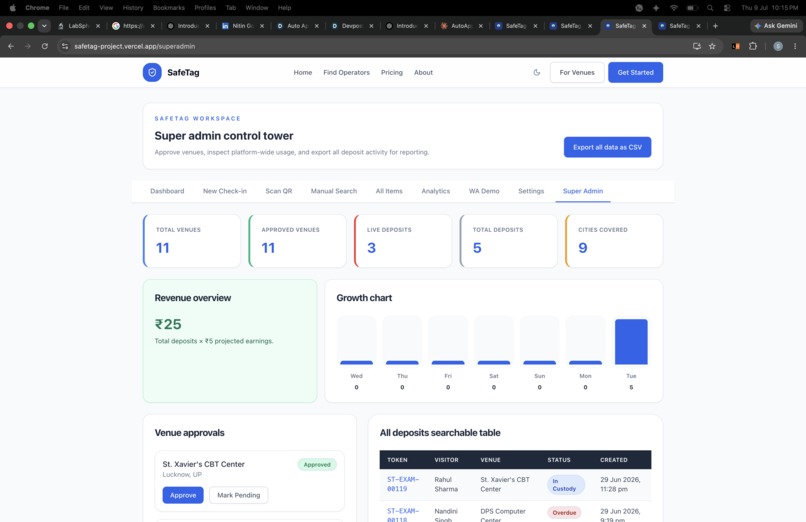
Task: Click the STATUS column header
Action: [x=559, y=460]
